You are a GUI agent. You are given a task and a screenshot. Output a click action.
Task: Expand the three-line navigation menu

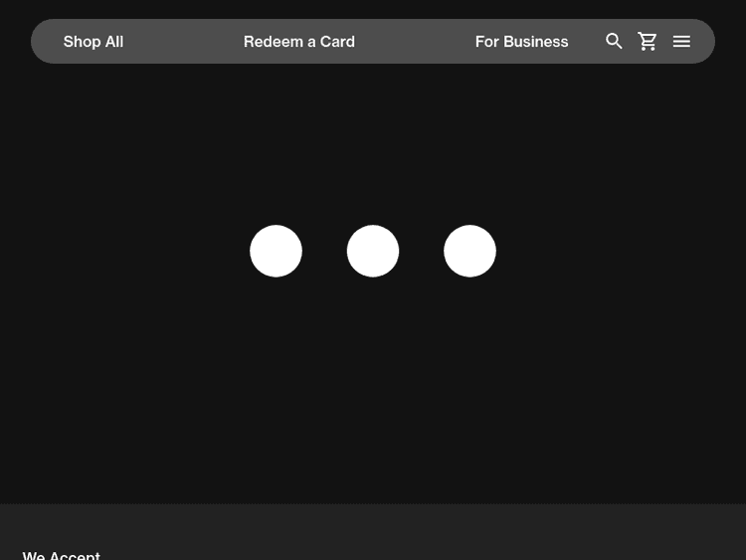(x=681, y=41)
